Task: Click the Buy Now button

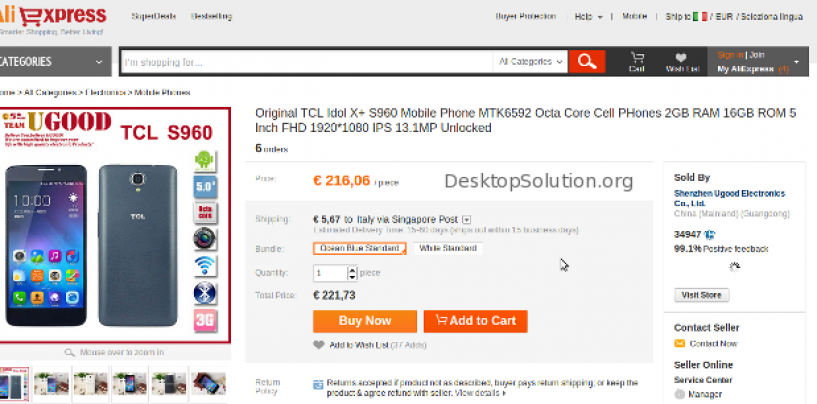Action: (364, 321)
